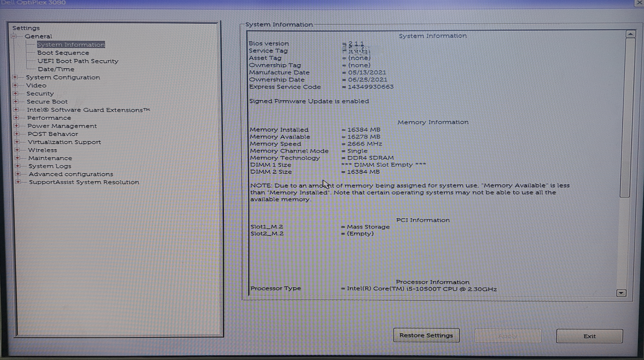Image resolution: width=644 pixels, height=360 pixels.
Task: Click the Service Tag label
Action: [x=268, y=51]
